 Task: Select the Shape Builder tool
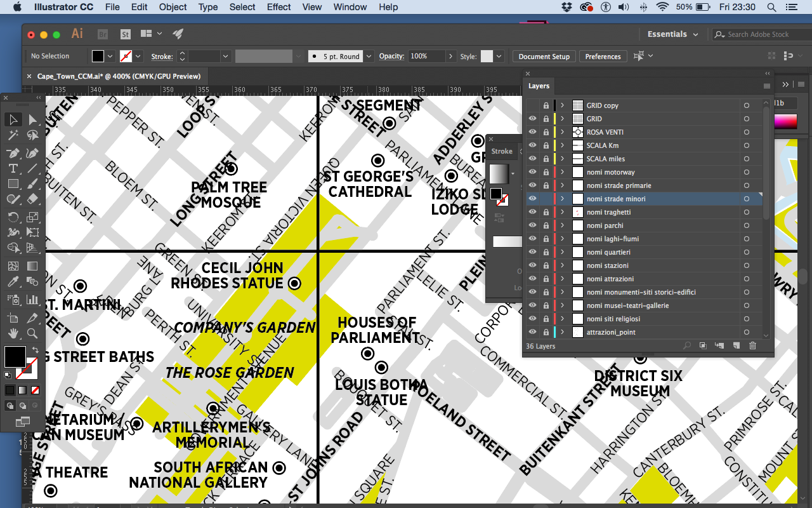point(13,248)
